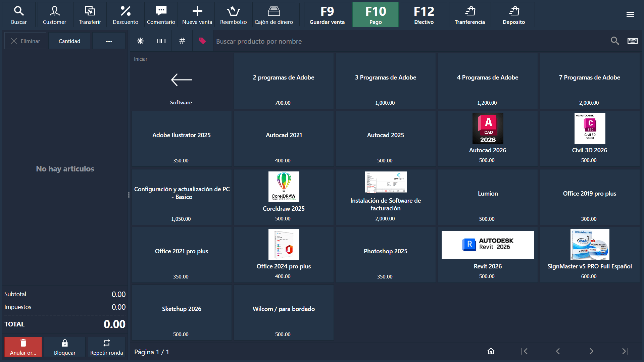The image size is (644, 362).
Task: Add Office 2021 pro plus
Action: point(182,255)
